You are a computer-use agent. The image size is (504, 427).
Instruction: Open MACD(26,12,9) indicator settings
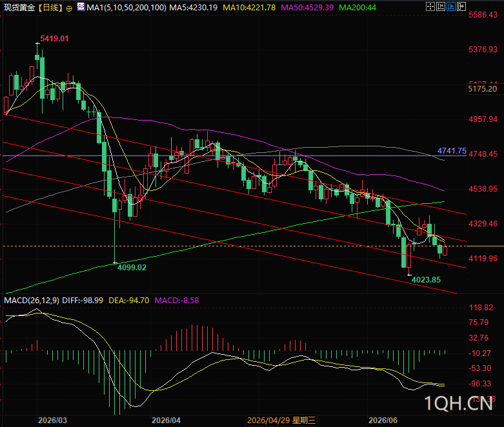coord(32,301)
